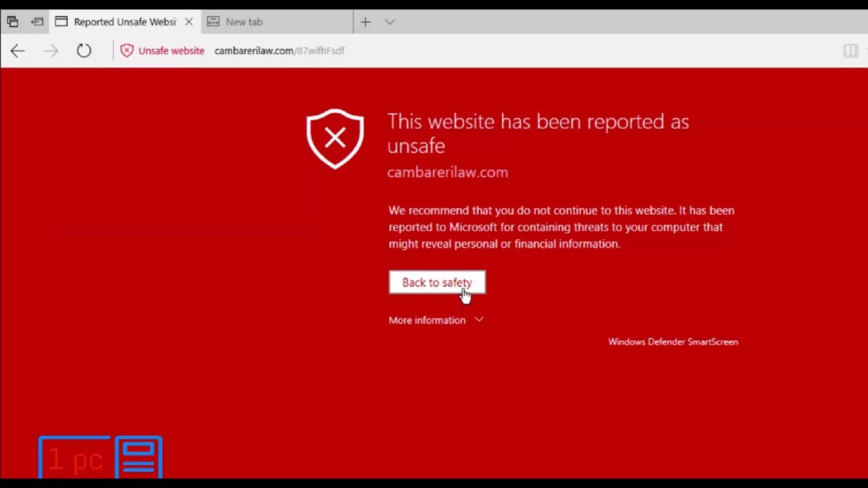Click the large white shield warning icon
This screenshot has height=488, width=868.
pos(335,138)
